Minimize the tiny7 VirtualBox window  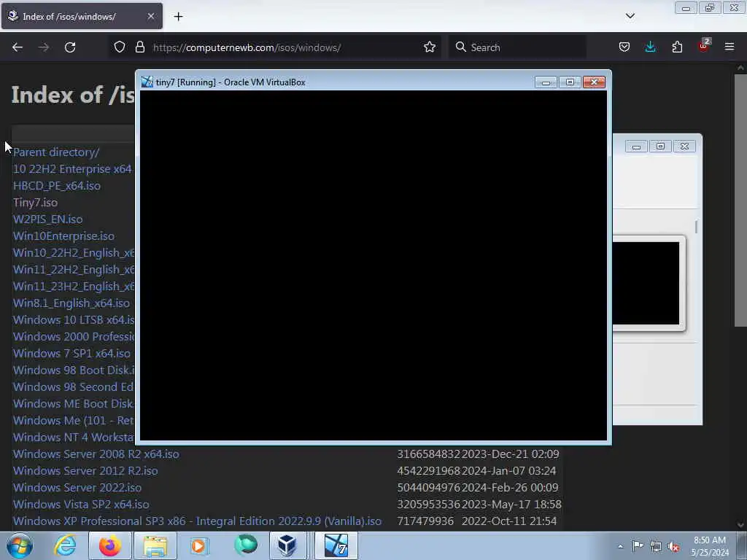point(546,82)
